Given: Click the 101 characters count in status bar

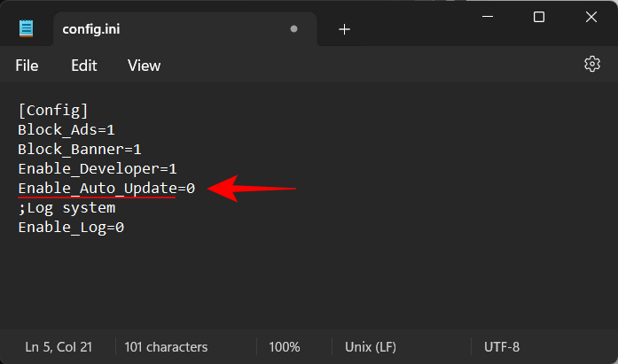Looking at the screenshot, I should 166,347.
